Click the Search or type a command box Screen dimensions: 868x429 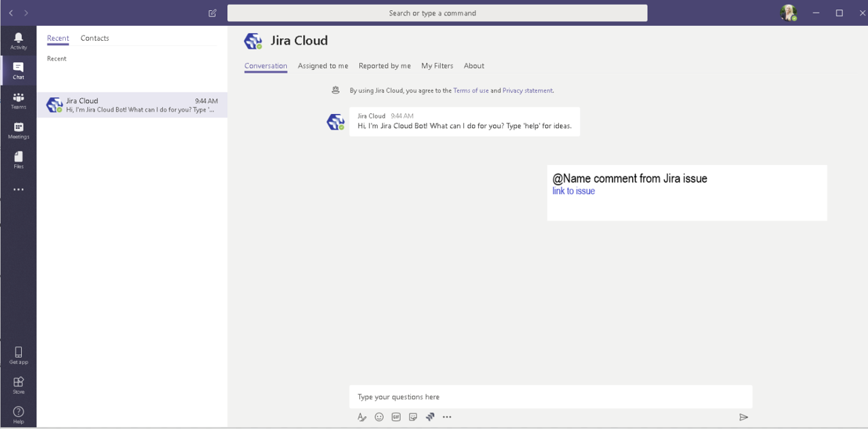[x=437, y=13]
